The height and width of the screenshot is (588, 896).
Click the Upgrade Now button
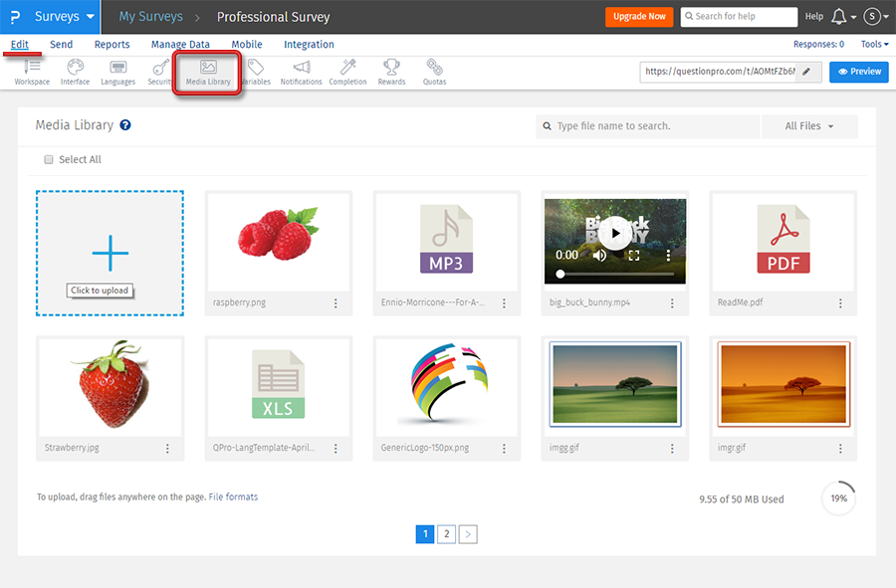639,17
